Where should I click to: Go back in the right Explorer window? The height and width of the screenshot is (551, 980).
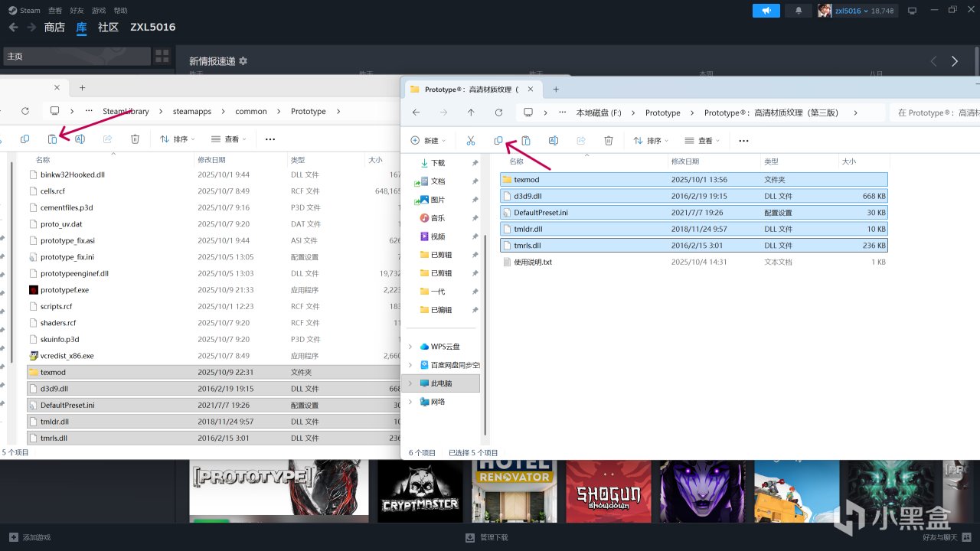416,112
